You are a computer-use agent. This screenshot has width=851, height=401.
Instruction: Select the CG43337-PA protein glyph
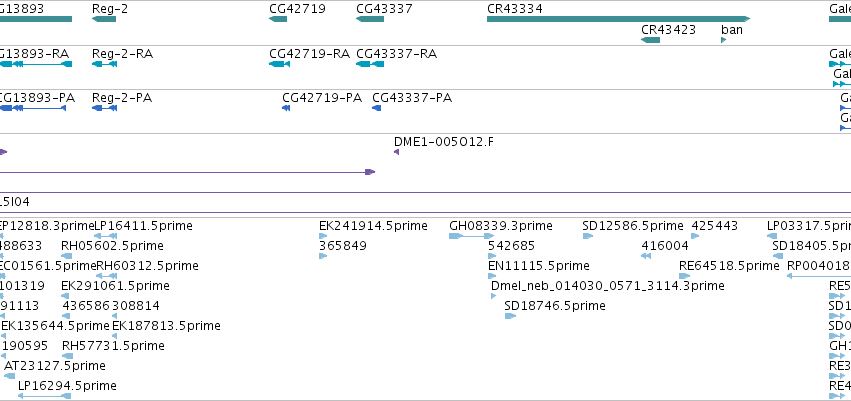[377, 108]
